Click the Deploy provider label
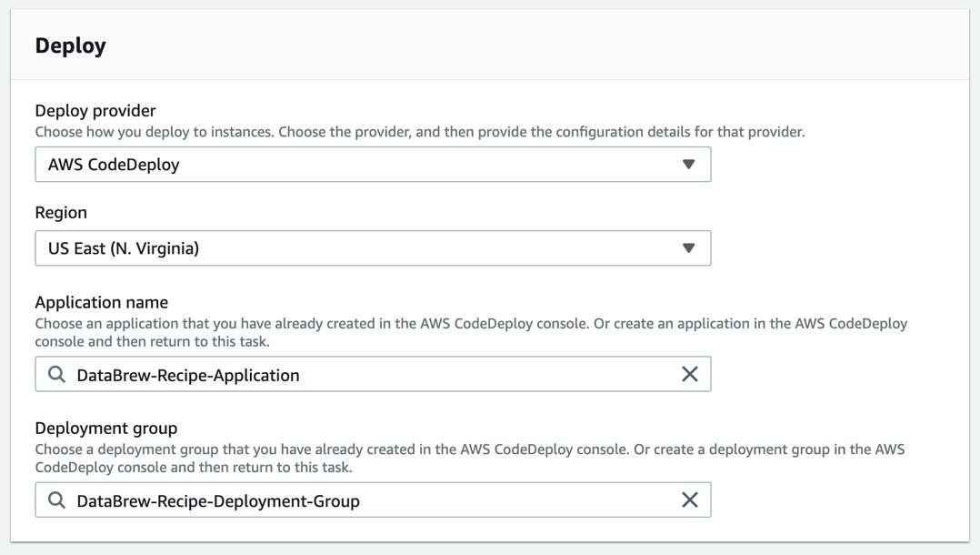 pos(95,111)
